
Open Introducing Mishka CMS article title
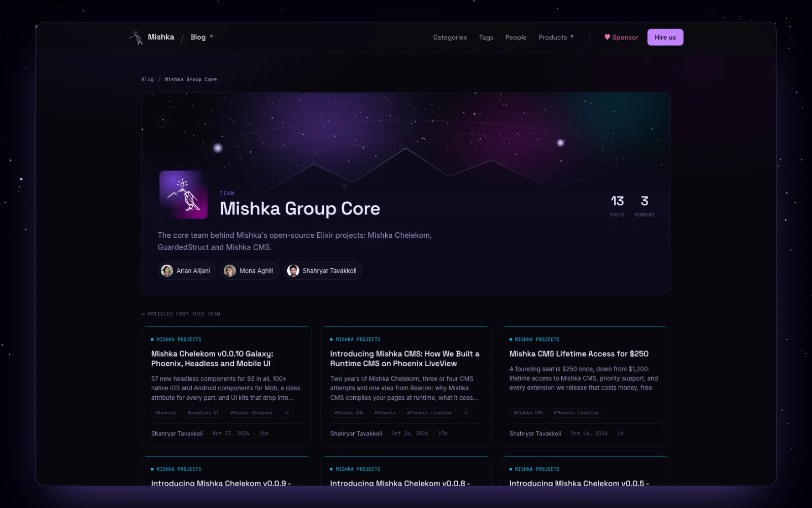[404, 359]
